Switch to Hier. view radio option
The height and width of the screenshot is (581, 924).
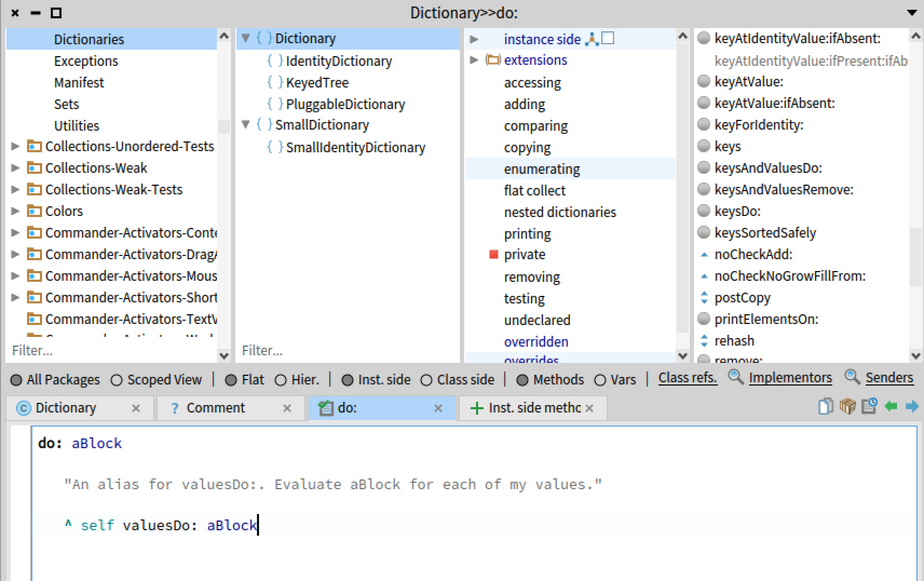(281, 380)
